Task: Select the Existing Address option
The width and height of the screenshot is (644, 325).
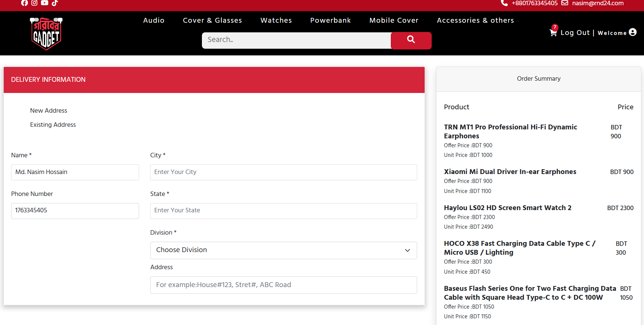Action: [53, 125]
